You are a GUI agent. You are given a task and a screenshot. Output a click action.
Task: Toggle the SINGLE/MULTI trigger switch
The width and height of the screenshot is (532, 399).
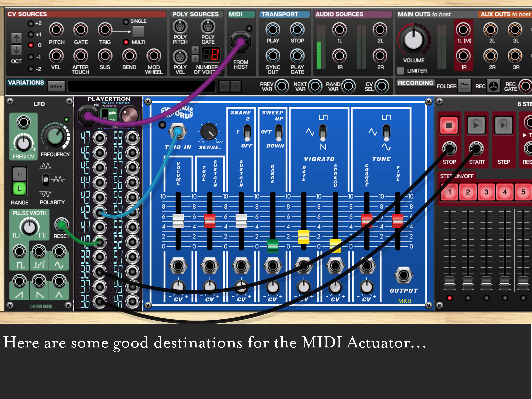[138, 31]
